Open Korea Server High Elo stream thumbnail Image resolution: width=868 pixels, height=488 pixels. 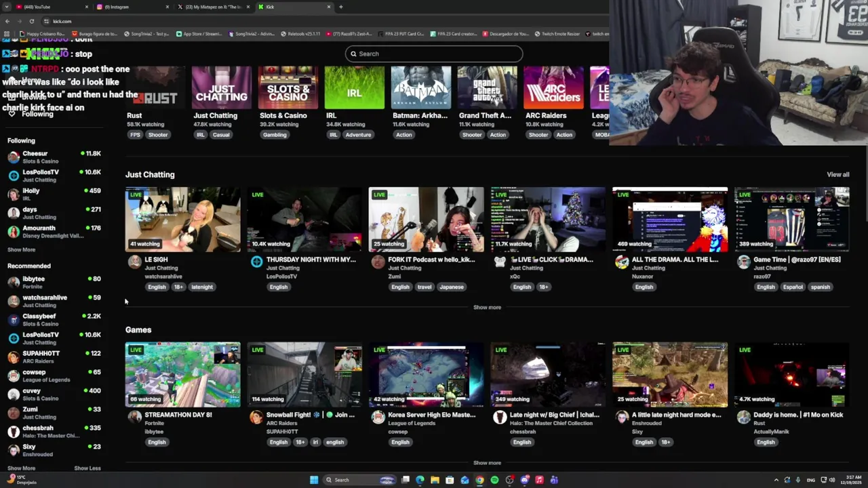[x=426, y=375]
